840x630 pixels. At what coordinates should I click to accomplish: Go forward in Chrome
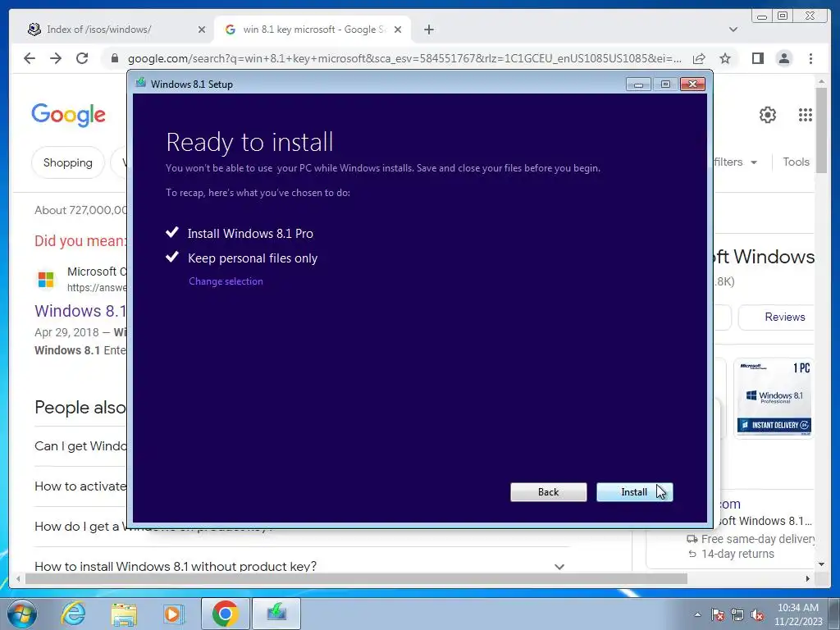point(56,58)
